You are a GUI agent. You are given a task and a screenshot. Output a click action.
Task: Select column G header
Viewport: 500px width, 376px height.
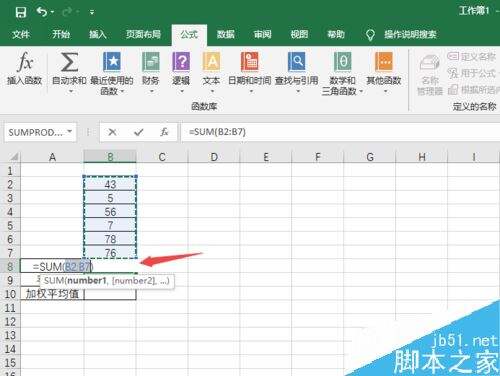[x=370, y=157]
